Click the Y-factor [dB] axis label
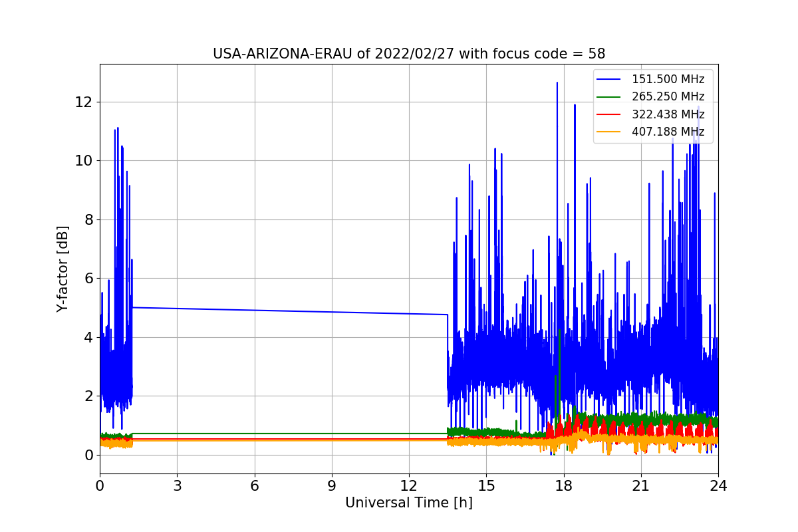The image size is (798, 532). coord(63,269)
